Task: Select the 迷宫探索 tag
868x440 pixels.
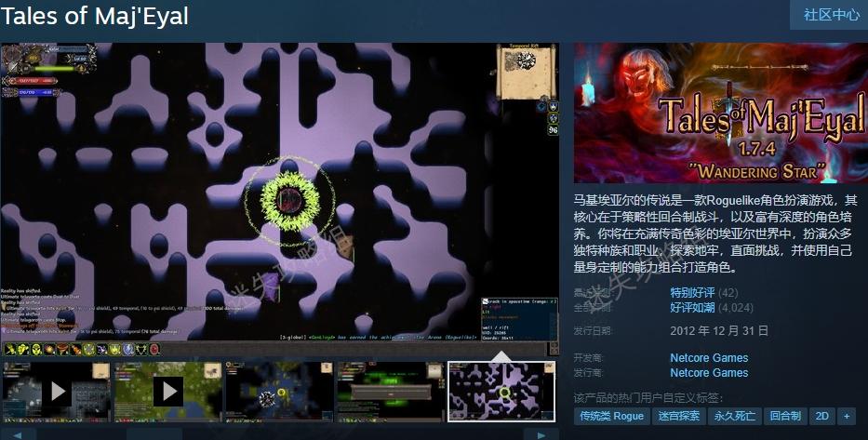Action: click(678, 416)
